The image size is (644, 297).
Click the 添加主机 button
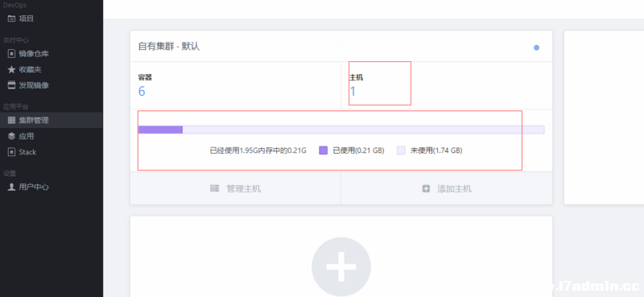pos(447,188)
